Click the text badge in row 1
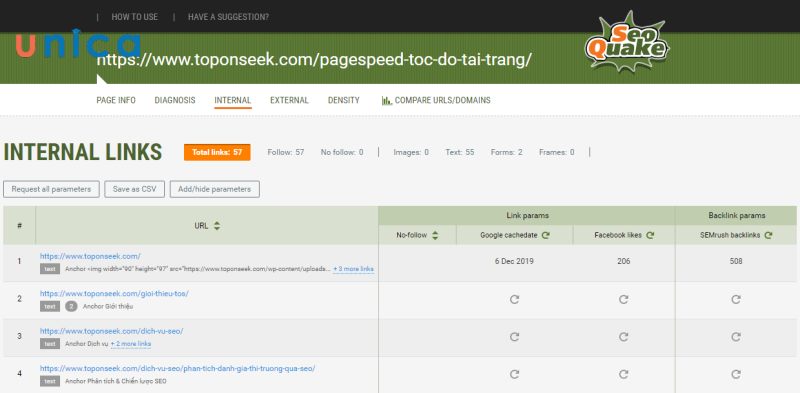The height and width of the screenshot is (393, 800). click(49, 269)
